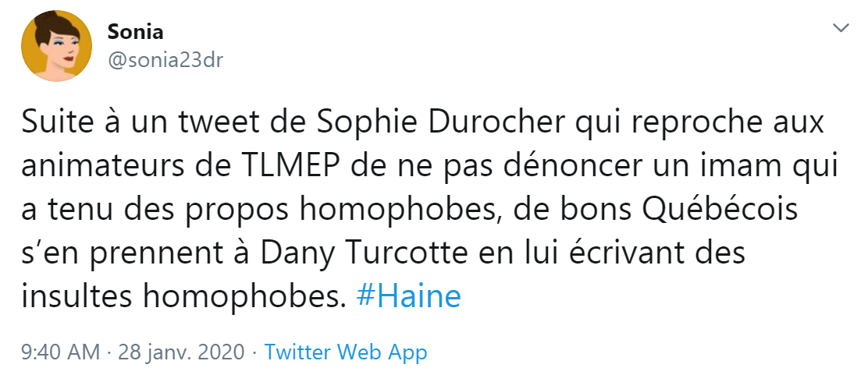
Task: Open Sonia's profile avatar picture
Action: (x=55, y=48)
